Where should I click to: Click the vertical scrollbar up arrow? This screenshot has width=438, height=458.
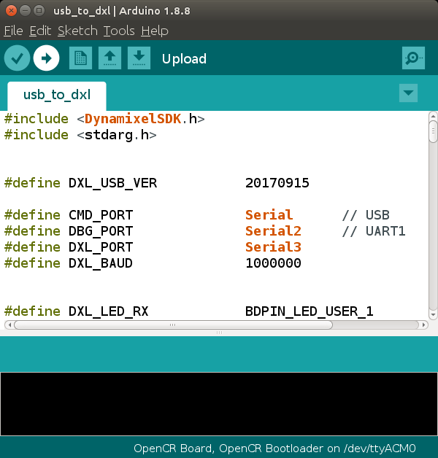pyautogui.click(x=433, y=116)
